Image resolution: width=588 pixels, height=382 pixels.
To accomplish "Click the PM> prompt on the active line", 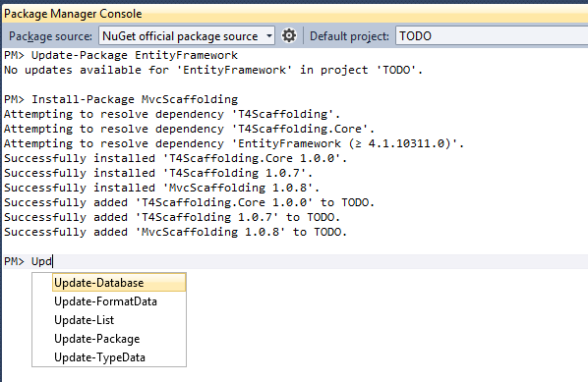I will [x=14, y=261].
